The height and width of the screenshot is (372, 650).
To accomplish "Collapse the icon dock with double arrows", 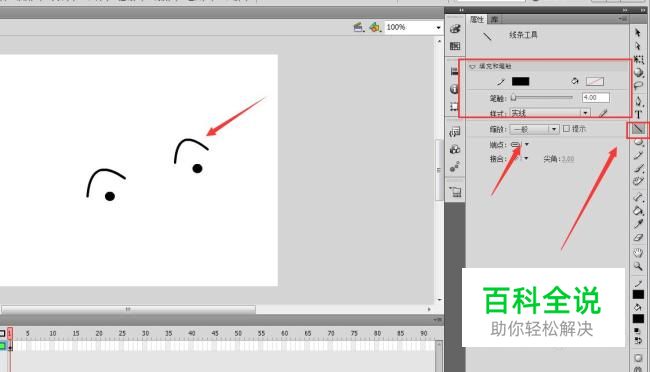I will point(461,10).
